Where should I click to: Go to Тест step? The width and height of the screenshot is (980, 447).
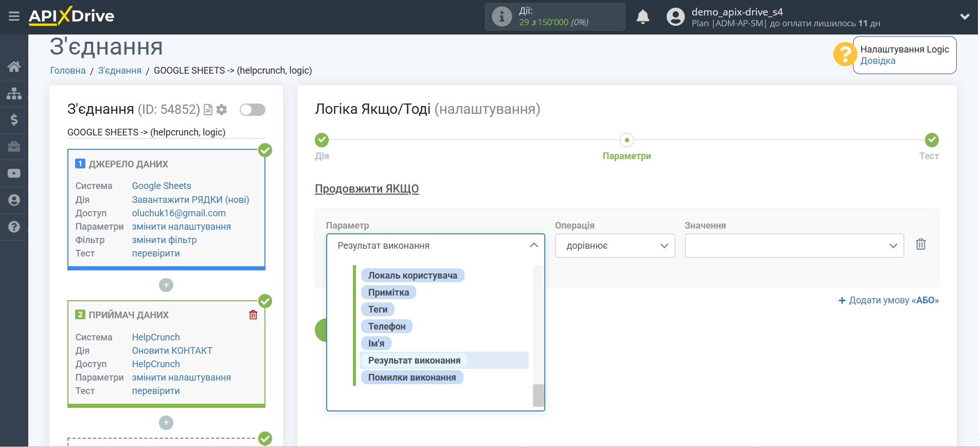click(x=932, y=140)
